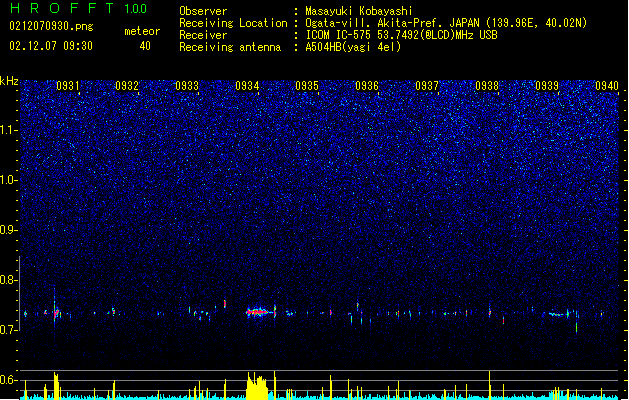Viewport: 629px width, 400px height.
Task: Click the Receiving Location value text
Action: pyautogui.click(x=446, y=23)
